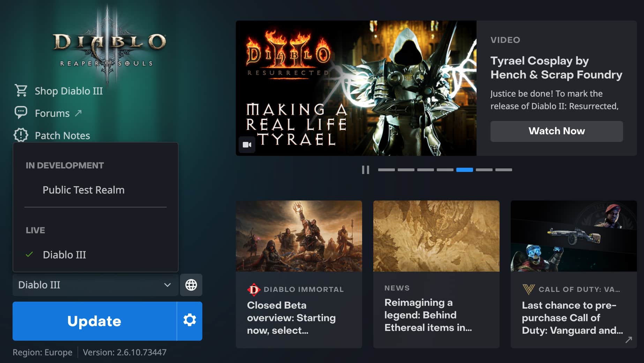The height and width of the screenshot is (363, 644).
Task: Open the Making a Real Life Tyrael banner
Action: coord(356,88)
